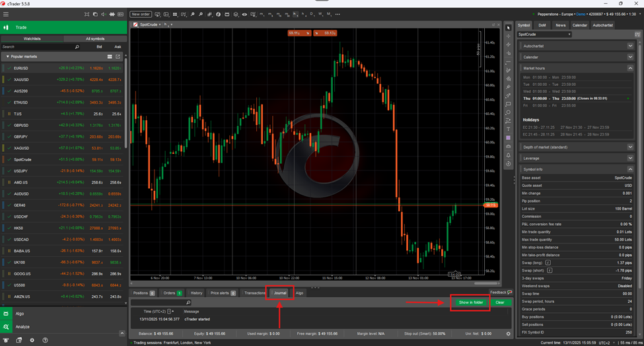Image resolution: width=644 pixels, height=346 pixels.
Task: Switch to the DoM tab
Action: point(542,25)
